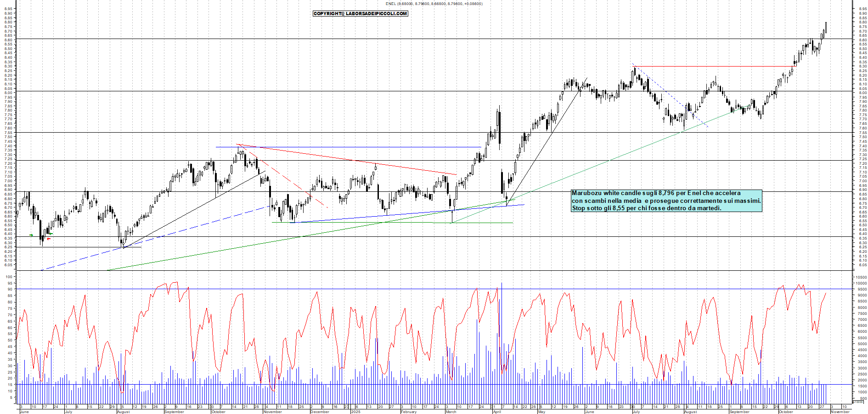Viewport: 868px width, 414px height.
Task: Click the green right-pointing arrow marker near August lows
Action: 31,235
